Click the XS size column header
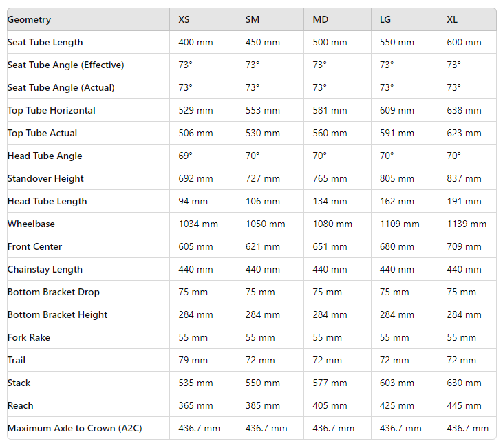503x448 pixels. [x=184, y=19]
